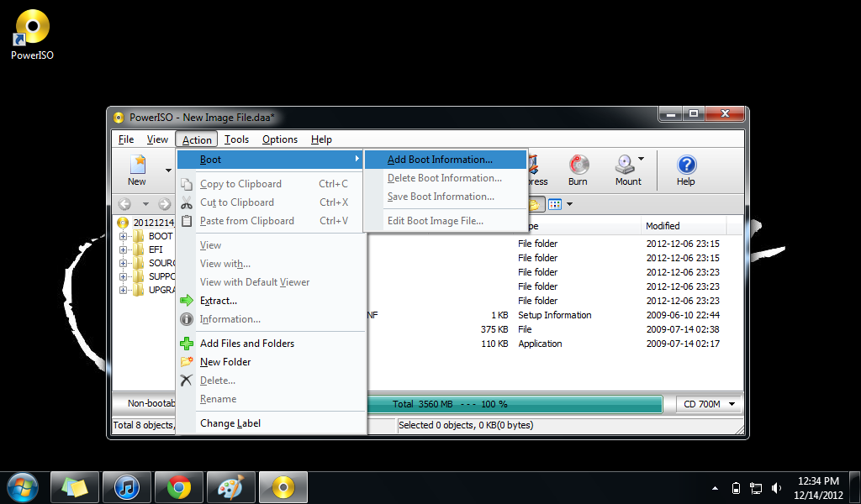Click the view mode grid icon
This screenshot has width=861, height=504.
(x=554, y=203)
